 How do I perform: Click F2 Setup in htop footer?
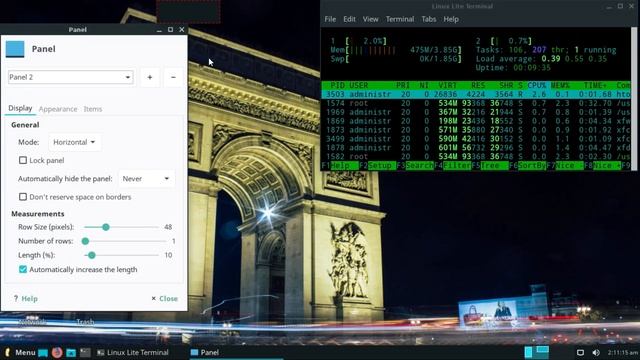(378, 166)
